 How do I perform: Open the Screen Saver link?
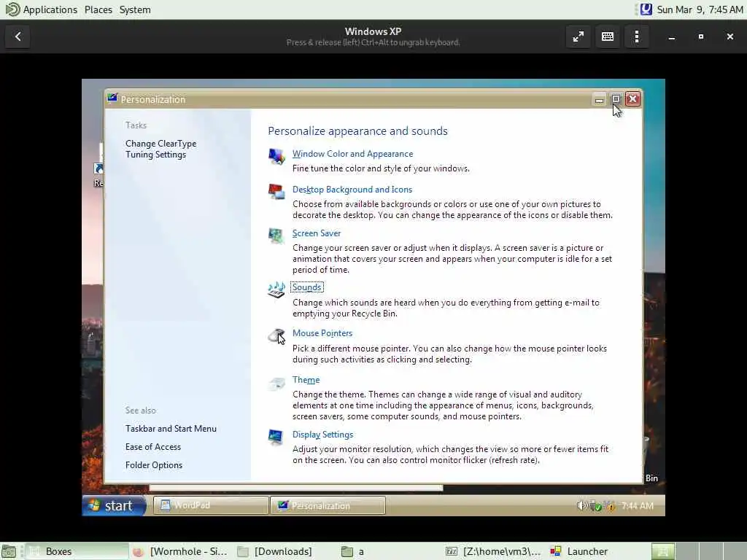click(317, 233)
